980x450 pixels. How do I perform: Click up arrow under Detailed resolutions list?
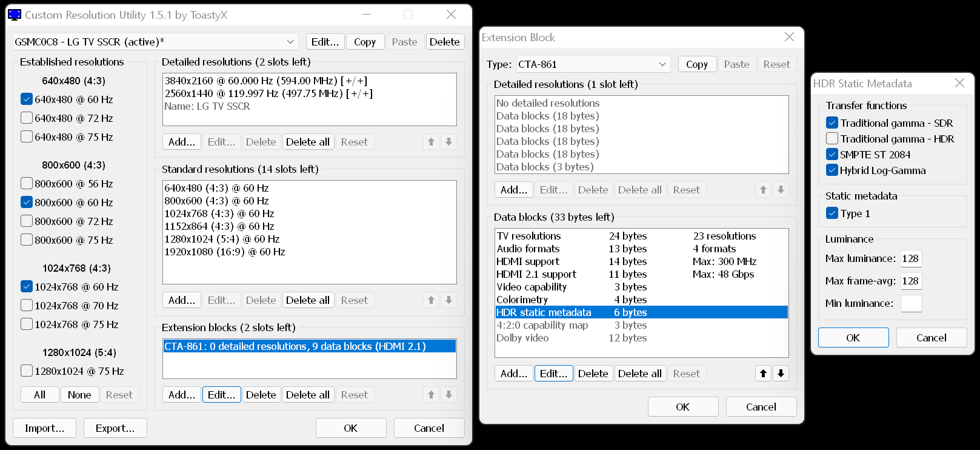(x=431, y=142)
